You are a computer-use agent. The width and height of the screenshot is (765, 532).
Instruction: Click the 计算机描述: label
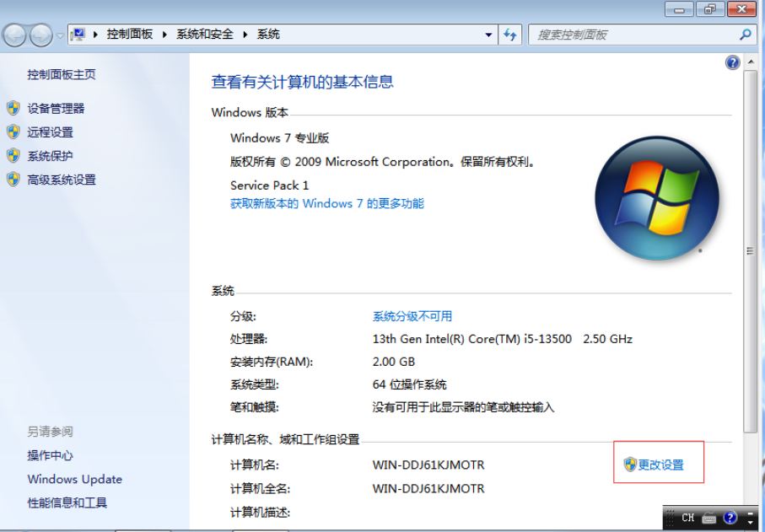[260, 513]
